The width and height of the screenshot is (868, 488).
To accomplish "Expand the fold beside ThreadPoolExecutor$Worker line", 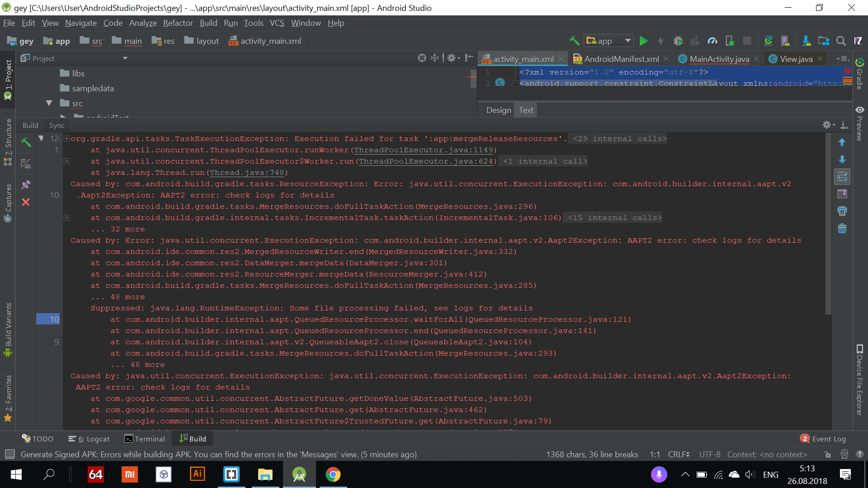I will click(66, 161).
